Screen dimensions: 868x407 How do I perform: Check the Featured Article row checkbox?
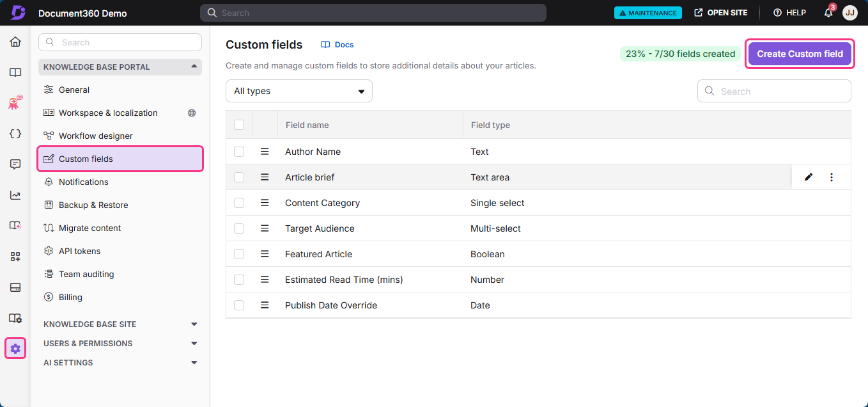(x=239, y=254)
